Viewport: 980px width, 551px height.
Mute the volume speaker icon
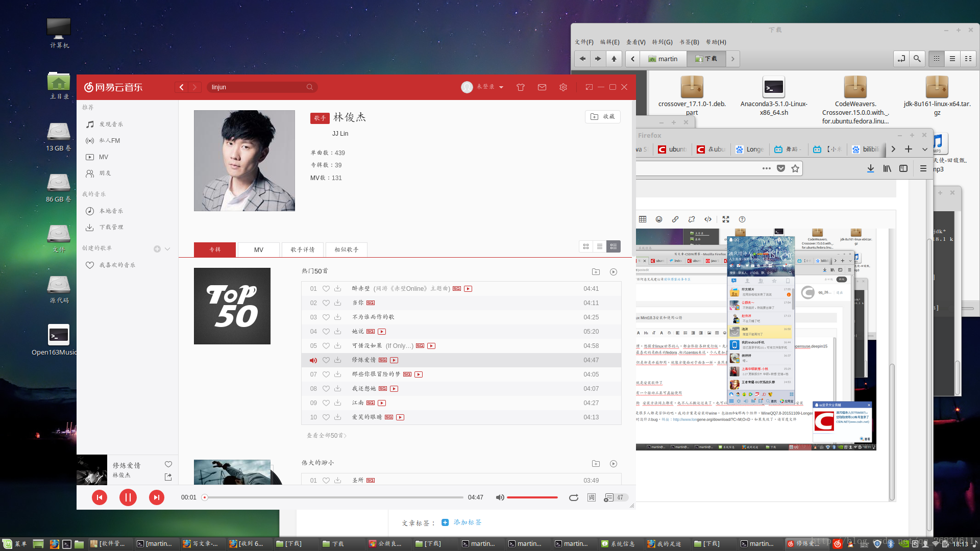[x=500, y=497]
